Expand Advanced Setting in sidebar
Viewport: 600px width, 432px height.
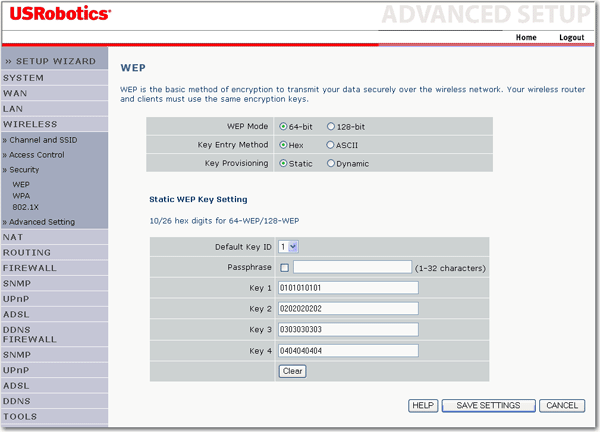click(40, 222)
